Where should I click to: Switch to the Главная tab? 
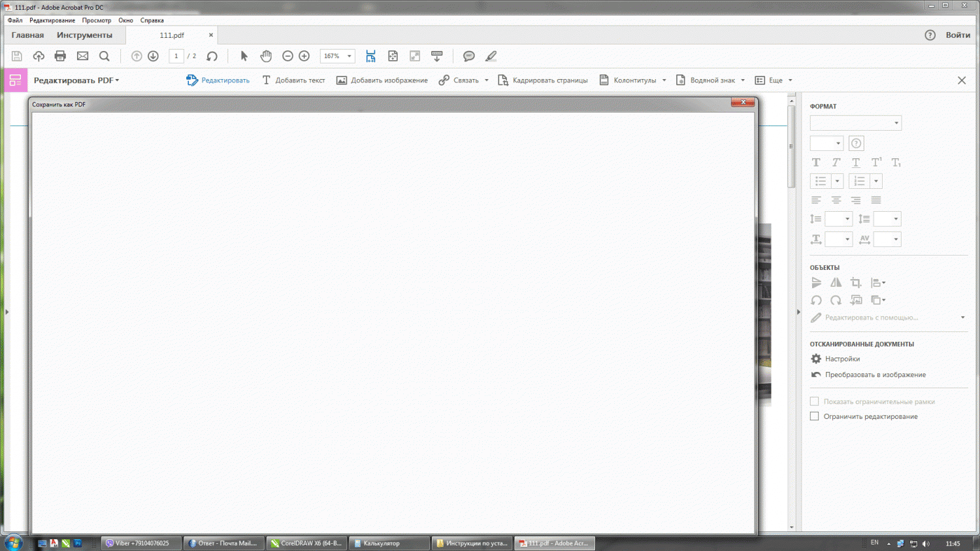[27, 35]
